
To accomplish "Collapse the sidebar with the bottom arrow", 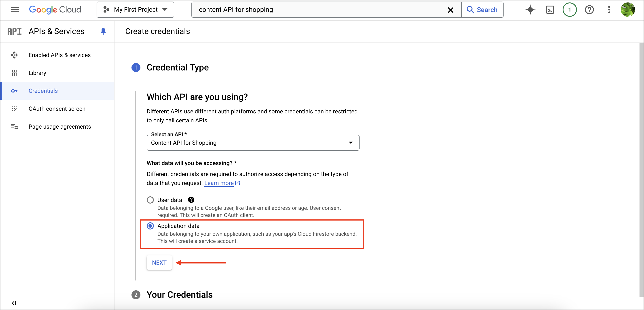I will [x=14, y=303].
